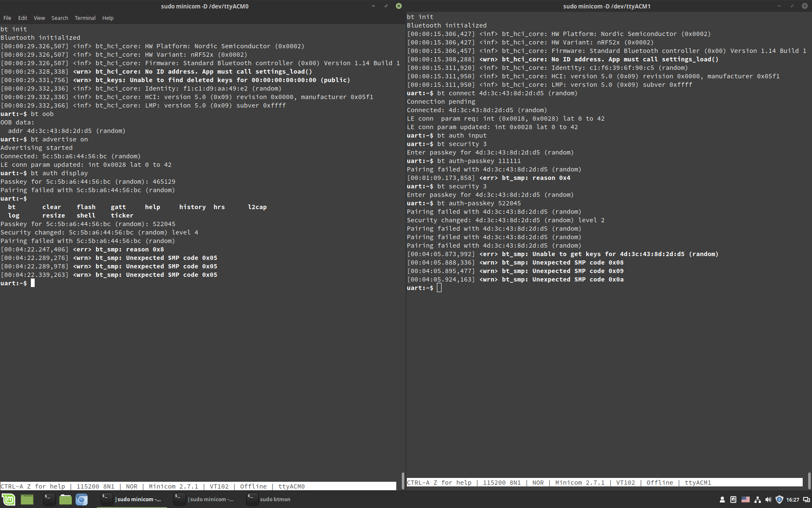Click the workspace switcher icon in tray
The image size is (812, 508).
pos(807,500)
